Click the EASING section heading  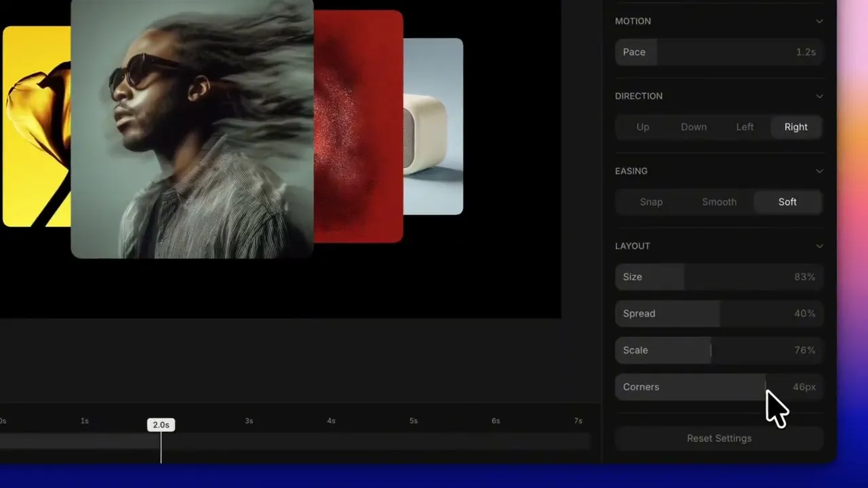(631, 171)
